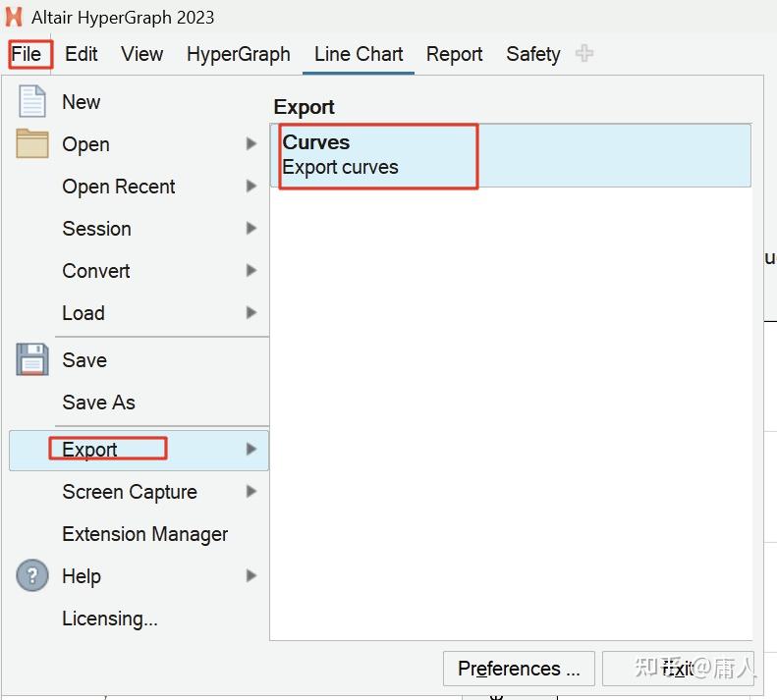The height and width of the screenshot is (700, 777).
Task: Open the File menu
Action: pos(28,54)
